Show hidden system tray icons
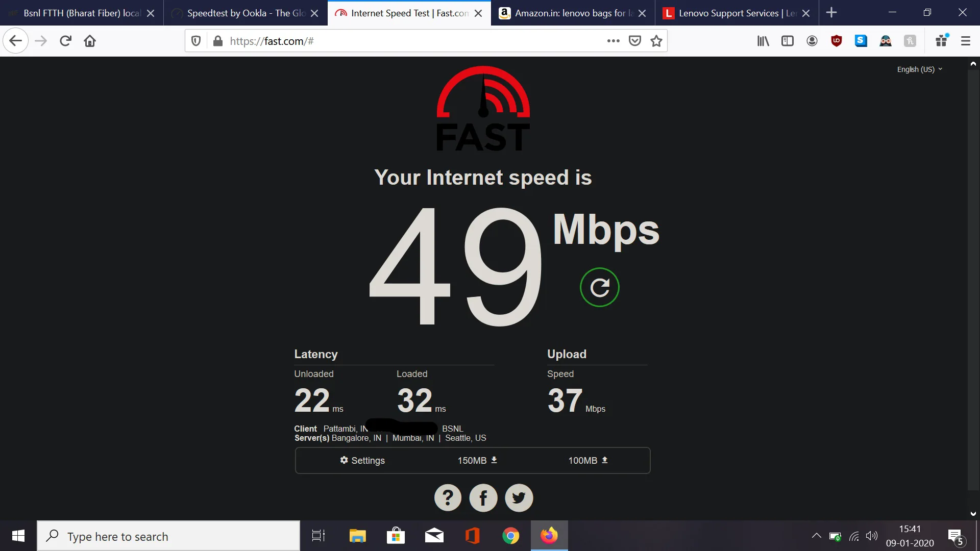 (817, 536)
